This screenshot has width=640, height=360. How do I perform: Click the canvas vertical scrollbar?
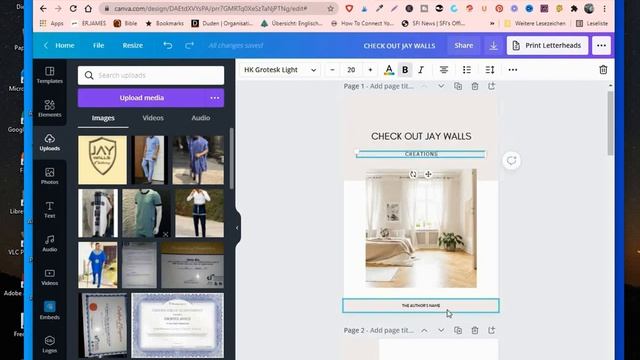click(610, 122)
